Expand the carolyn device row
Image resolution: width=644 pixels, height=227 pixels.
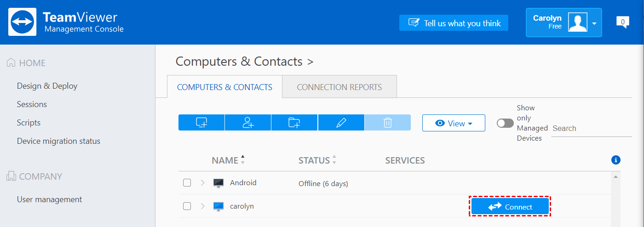(x=202, y=206)
